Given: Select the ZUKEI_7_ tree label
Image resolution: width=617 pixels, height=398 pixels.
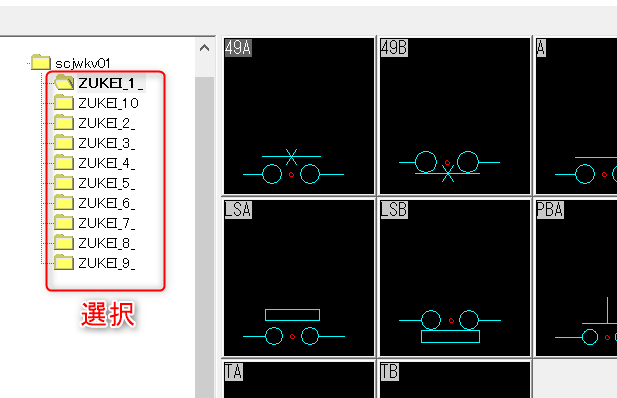Looking at the screenshot, I should pyautogui.click(x=107, y=223).
